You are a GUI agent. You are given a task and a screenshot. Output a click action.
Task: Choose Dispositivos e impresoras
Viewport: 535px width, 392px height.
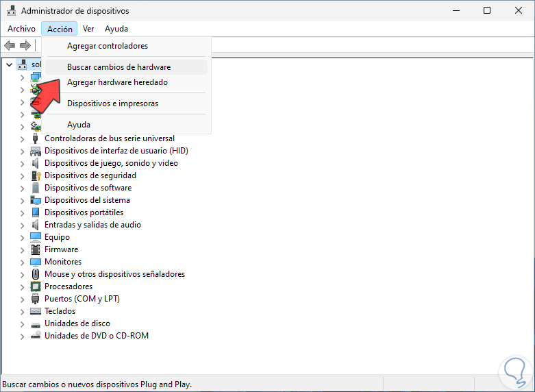pos(126,103)
